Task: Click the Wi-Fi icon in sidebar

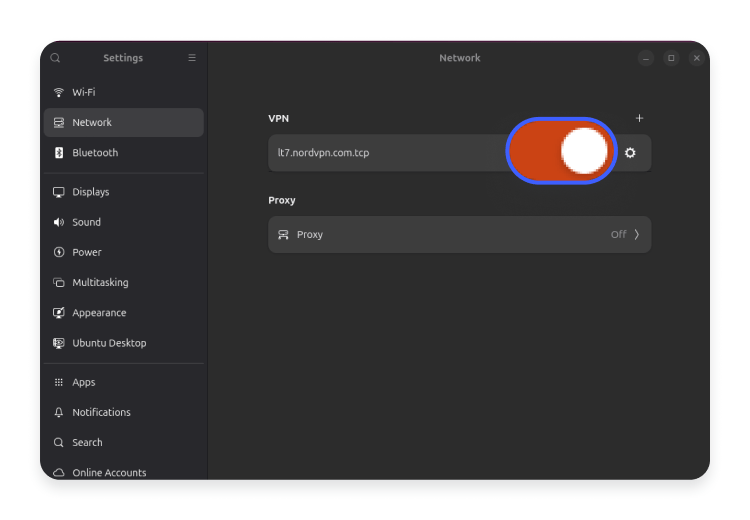Action: pyautogui.click(x=59, y=92)
